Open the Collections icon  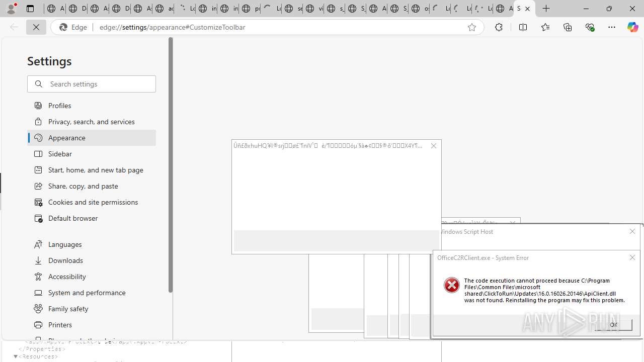coord(568,27)
